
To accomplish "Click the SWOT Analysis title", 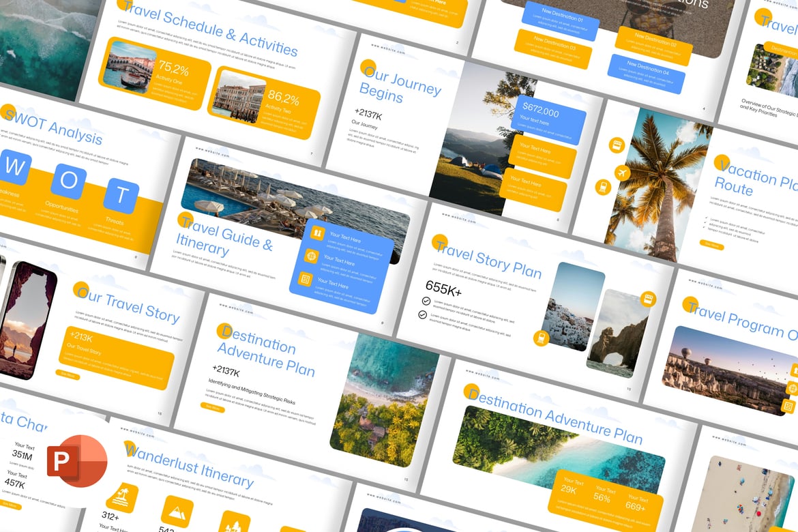I will pyautogui.click(x=53, y=128).
